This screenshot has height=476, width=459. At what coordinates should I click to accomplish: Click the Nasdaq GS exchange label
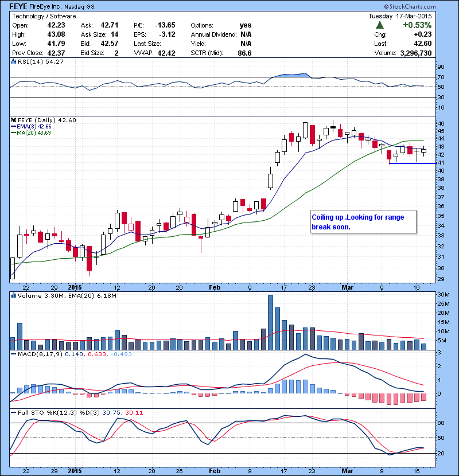[x=80, y=7]
